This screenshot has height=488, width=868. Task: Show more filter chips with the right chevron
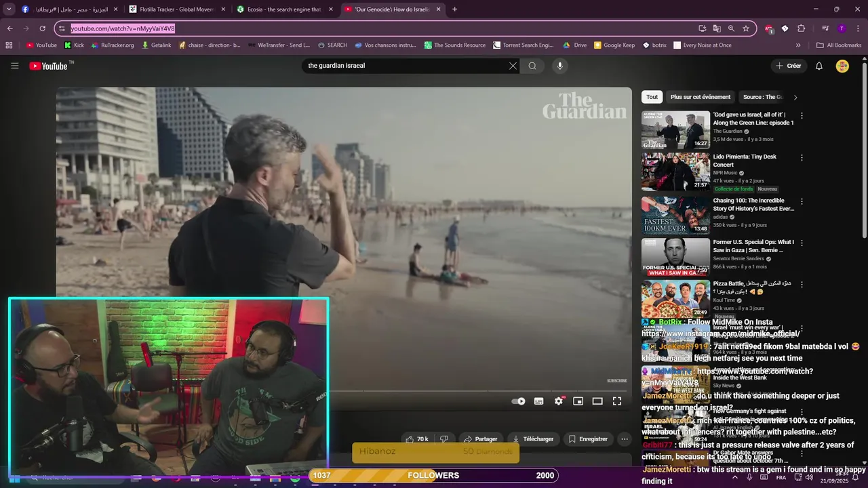click(x=795, y=97)
